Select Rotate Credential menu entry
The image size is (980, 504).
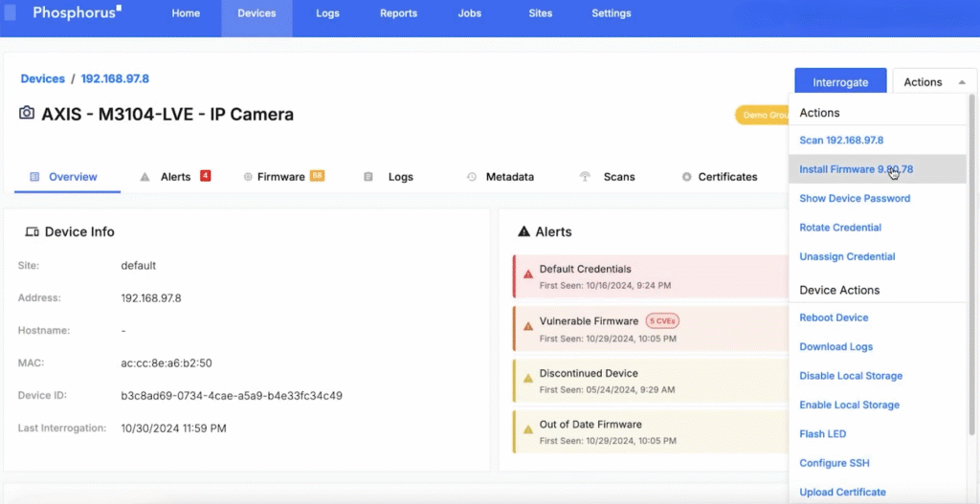point(839,228)
